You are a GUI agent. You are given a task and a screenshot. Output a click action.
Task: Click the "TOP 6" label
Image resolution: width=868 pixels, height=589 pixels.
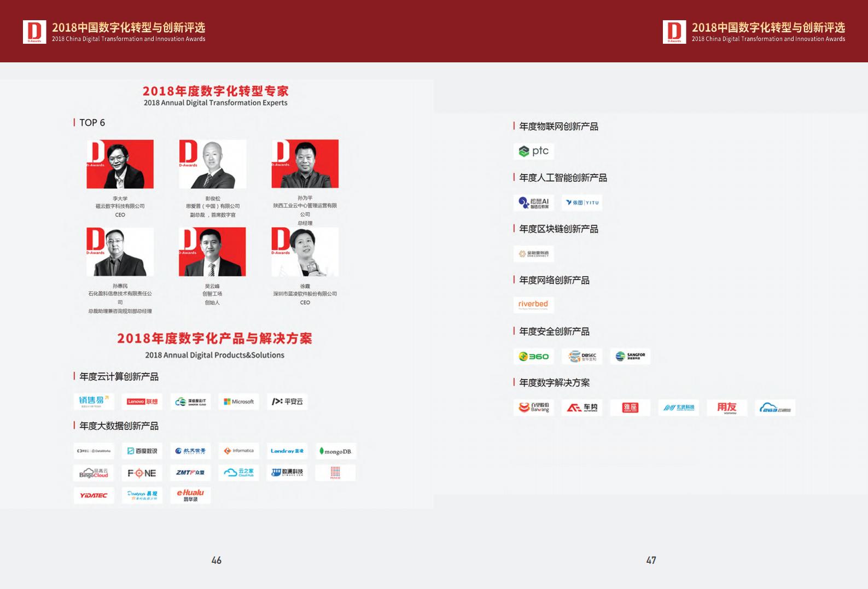point(92,123)
